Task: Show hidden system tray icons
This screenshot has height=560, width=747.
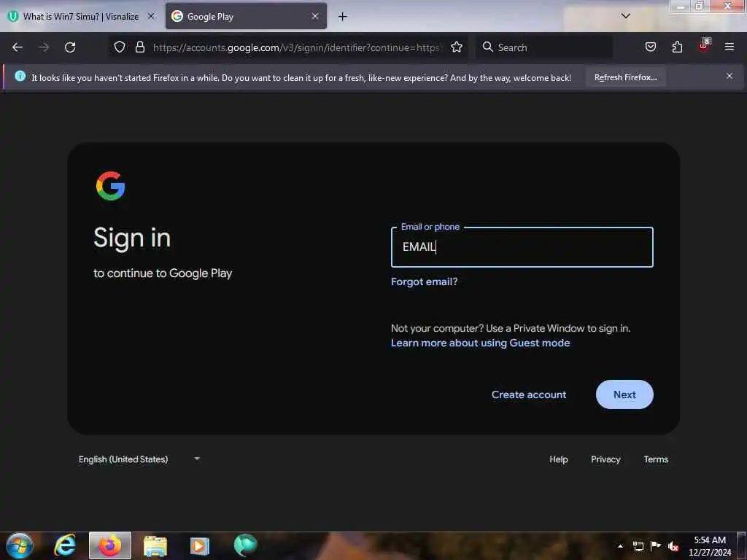Action: (x=620, y=546)
